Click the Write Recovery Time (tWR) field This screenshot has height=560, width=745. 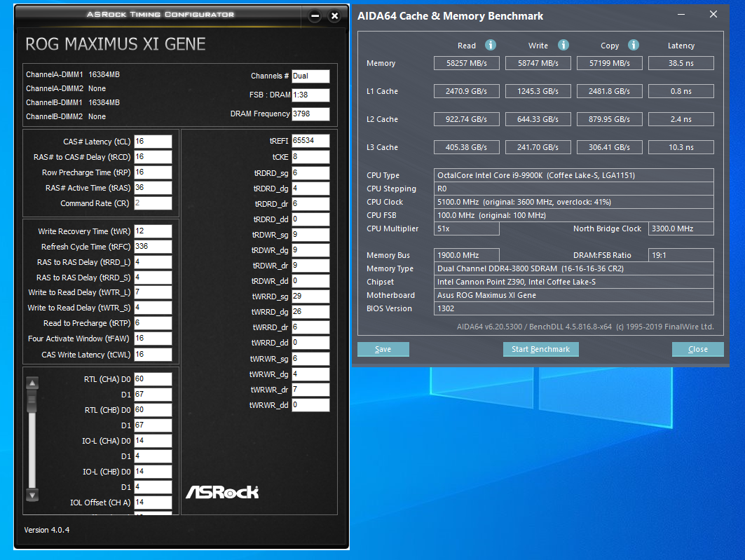pos(153,231)
